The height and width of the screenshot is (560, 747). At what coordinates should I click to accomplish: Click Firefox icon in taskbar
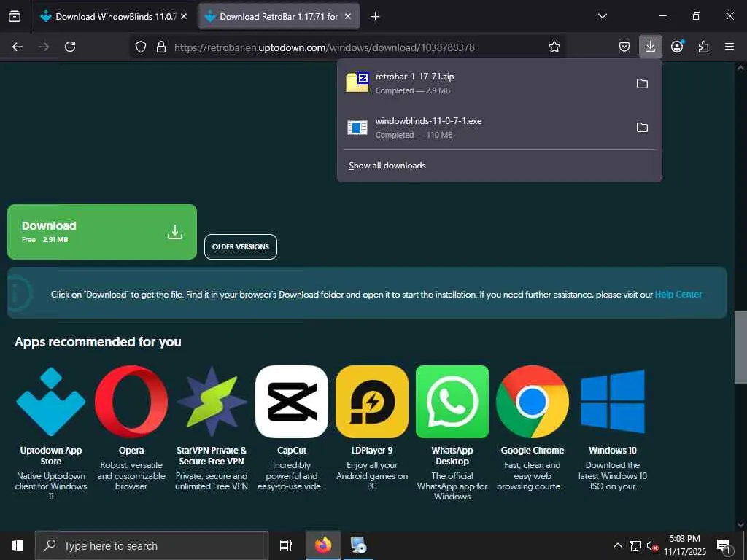click(322, 545)
